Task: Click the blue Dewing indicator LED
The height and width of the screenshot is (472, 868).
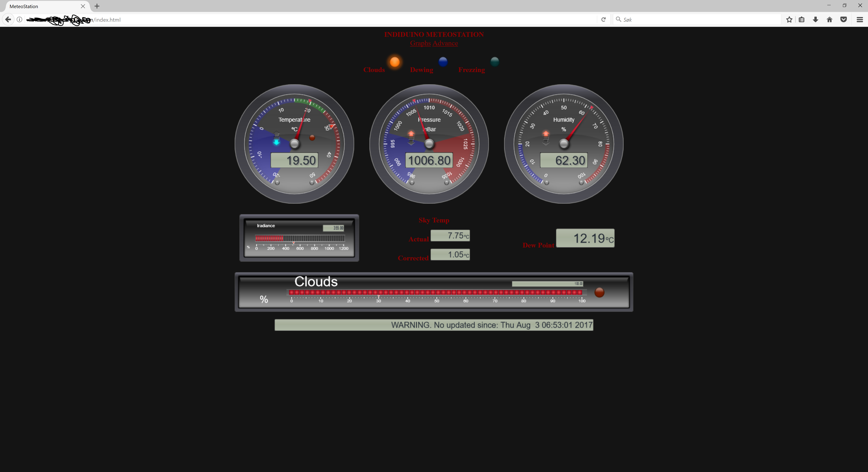Action: click(x=443, y=62)
